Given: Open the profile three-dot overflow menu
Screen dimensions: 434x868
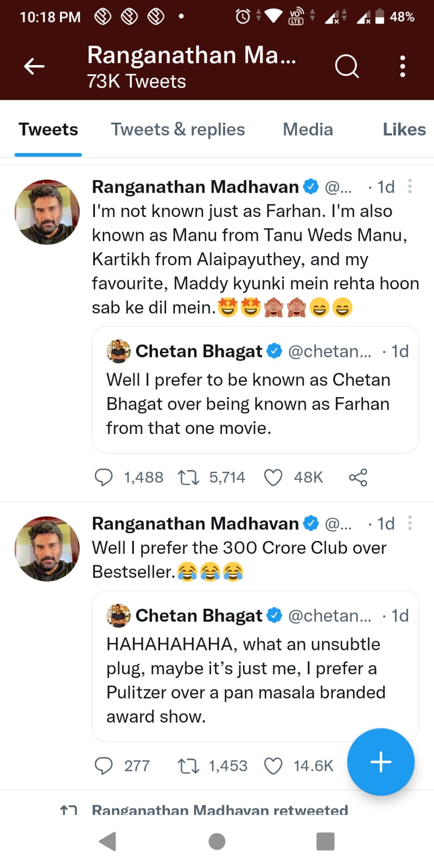Looking at the screenshot, I should 402,67.
